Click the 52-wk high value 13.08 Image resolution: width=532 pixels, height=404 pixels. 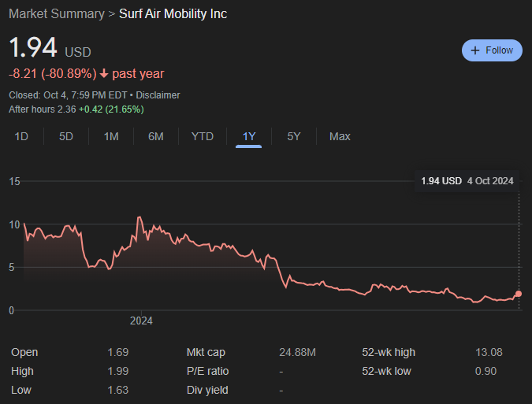[x=489, y=353]
